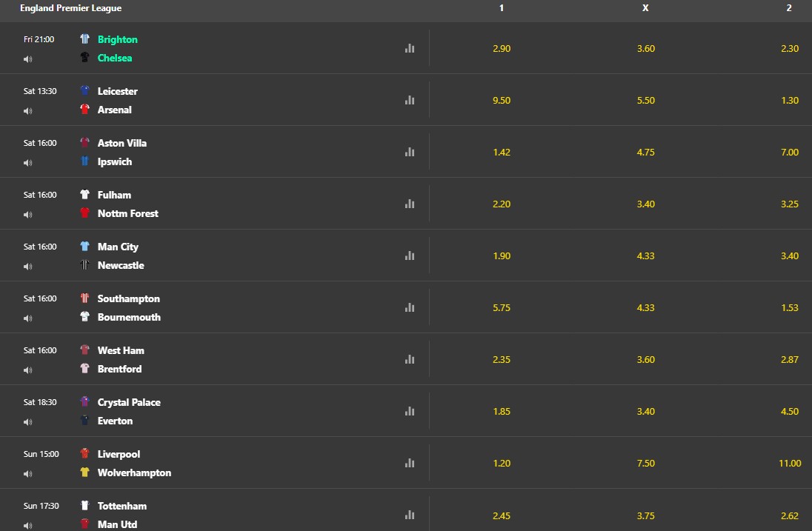Pick Wolverhampton away win at 11.00
Viewport: 812px width, 531px height.
point(789,463)
